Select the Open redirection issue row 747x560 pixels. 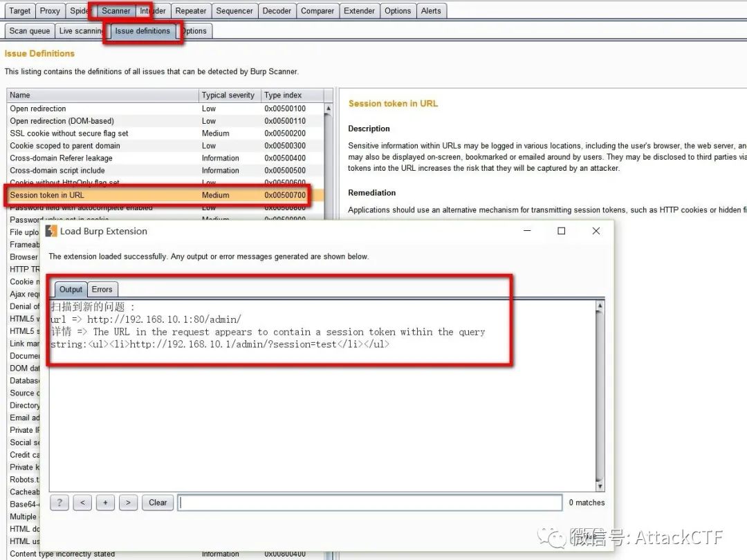tap(165, 109)
